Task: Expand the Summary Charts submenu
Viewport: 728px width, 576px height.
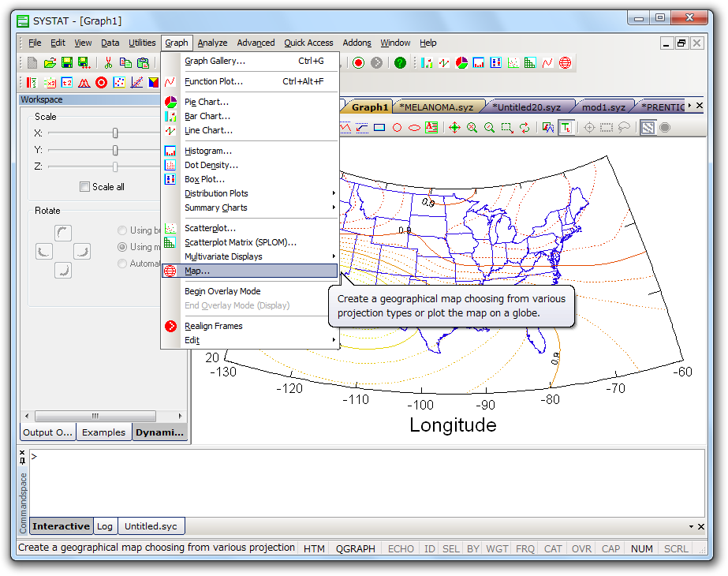Action: click(x=250, y=208)
